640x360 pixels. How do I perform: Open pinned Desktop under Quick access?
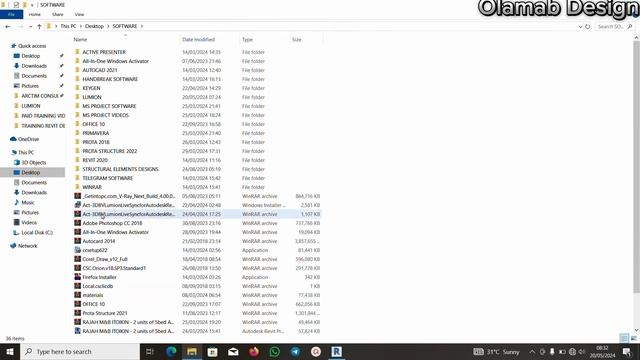pos(31,56)
